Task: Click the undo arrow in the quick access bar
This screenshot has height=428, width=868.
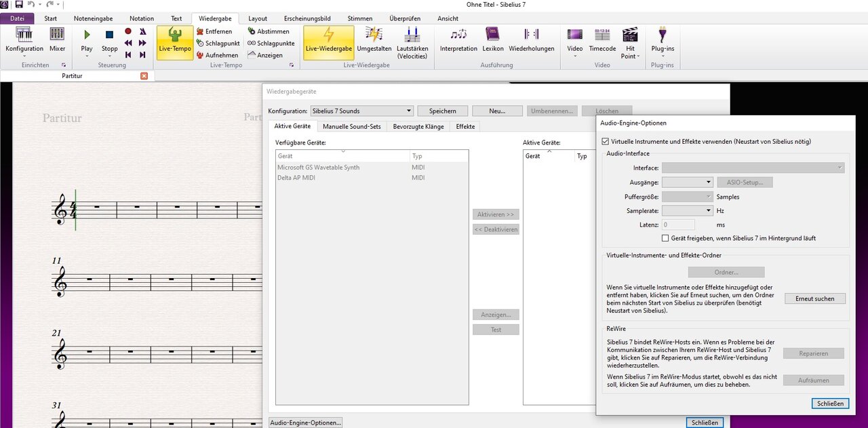Action: click(31, 5)
